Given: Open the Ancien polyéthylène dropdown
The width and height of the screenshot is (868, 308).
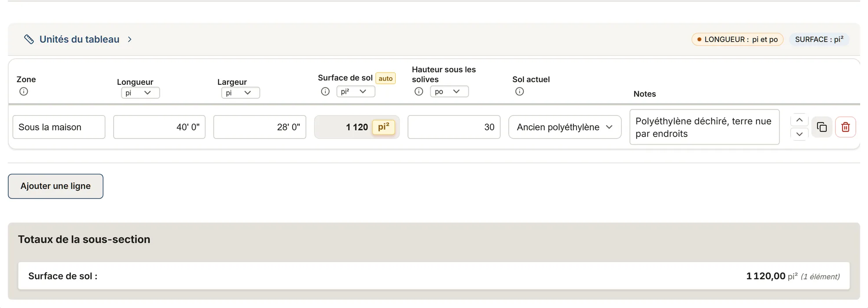Looking at the screenshot, I should tap(565, 127).
